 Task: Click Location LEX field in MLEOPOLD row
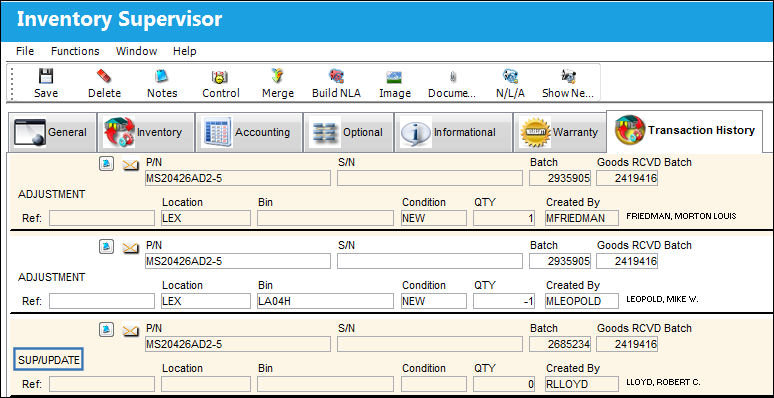206,301
